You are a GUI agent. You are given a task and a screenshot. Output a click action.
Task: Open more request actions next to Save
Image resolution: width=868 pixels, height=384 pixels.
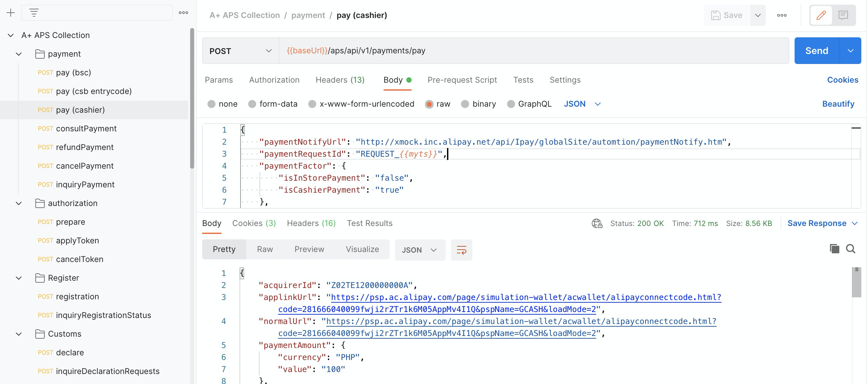(x=782, y=15)
